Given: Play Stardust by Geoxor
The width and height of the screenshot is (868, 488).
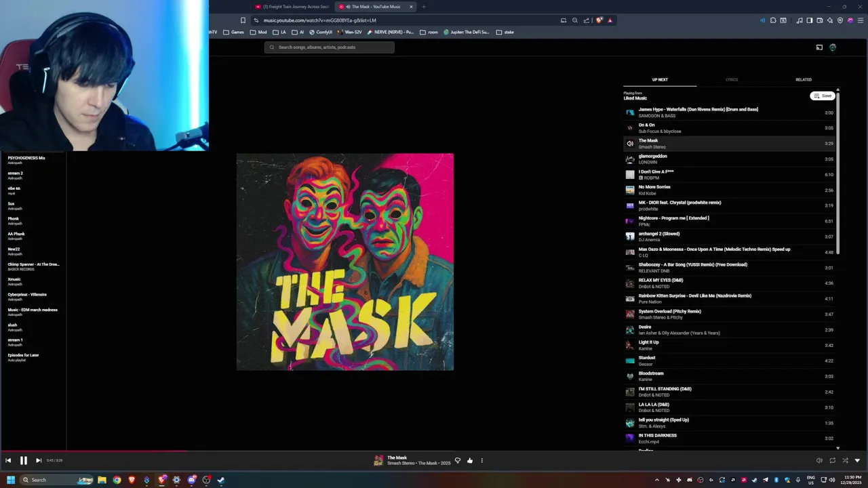Looking at the screenshot, I should pyautogui.click(x=729, y=361).
